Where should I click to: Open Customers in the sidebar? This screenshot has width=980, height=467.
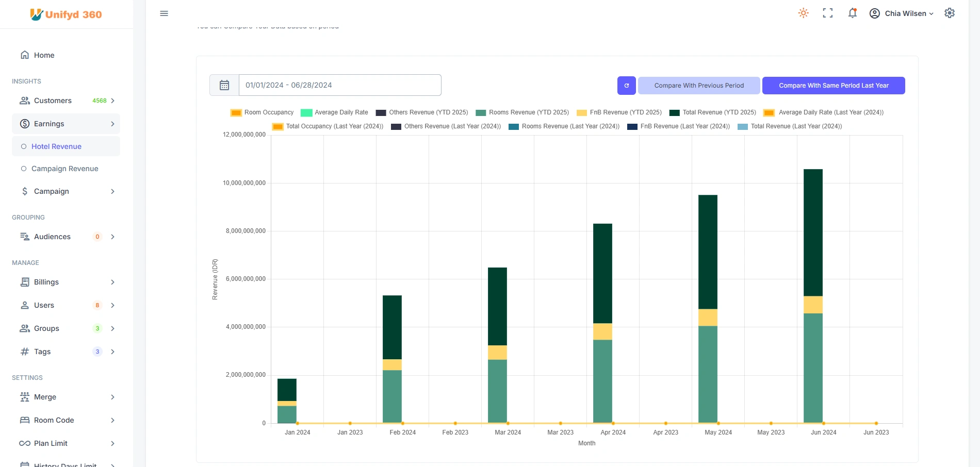point(66,101)
